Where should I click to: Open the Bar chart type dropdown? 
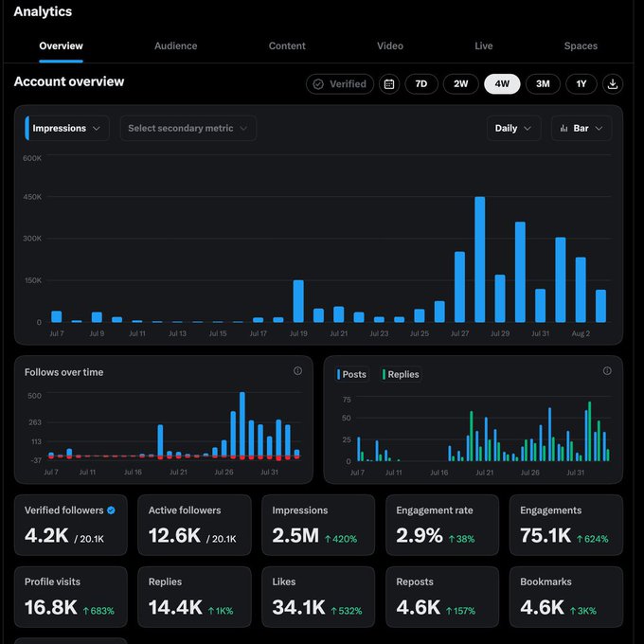tap(581, 128)
